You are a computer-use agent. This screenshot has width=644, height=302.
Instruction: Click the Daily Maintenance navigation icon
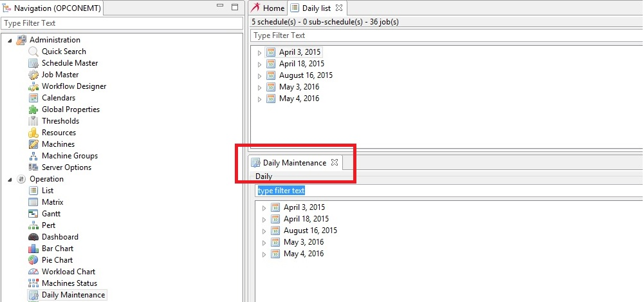pyautogui.click(x=33, y=295)
